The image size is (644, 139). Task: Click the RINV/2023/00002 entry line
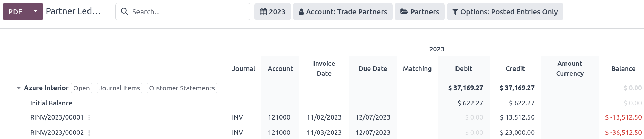[57, 133]
